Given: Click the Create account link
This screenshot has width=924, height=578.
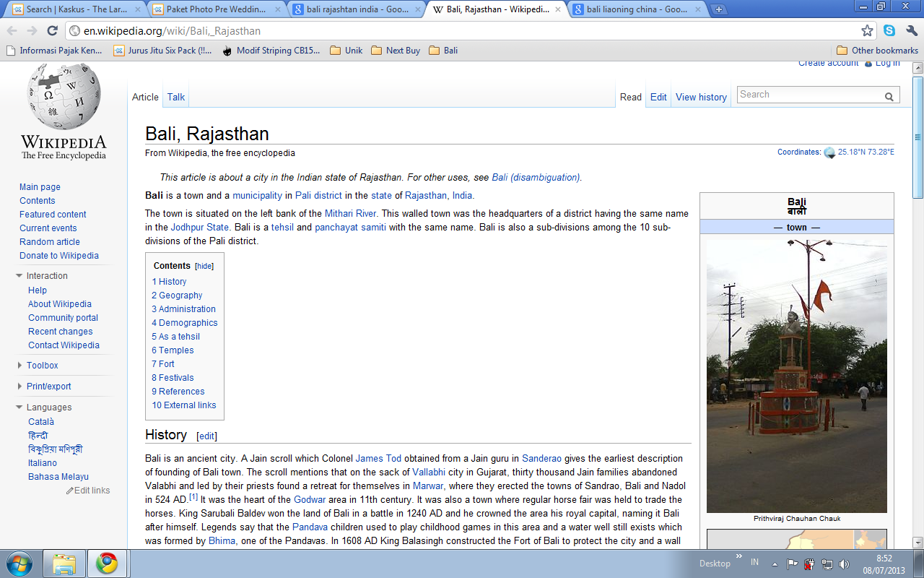Looking at the screenshot, I should click(829, 64).
